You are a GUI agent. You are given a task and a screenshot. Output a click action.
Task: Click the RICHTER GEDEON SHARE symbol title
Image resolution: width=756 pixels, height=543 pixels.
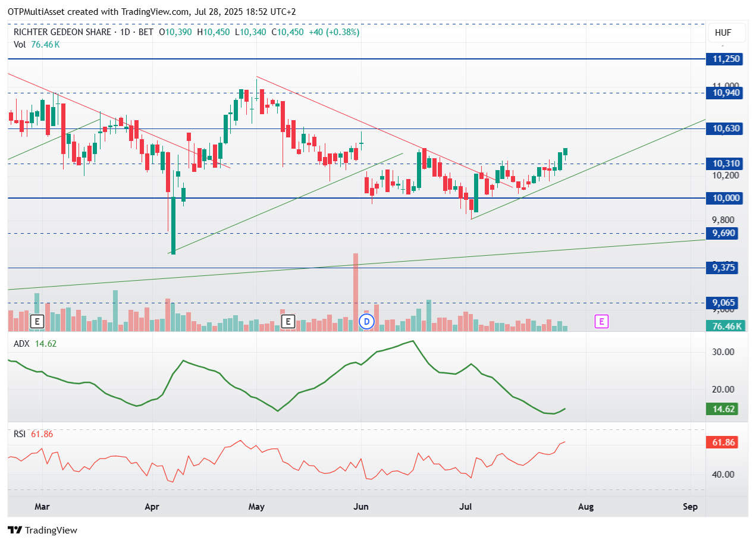point(63,32)
